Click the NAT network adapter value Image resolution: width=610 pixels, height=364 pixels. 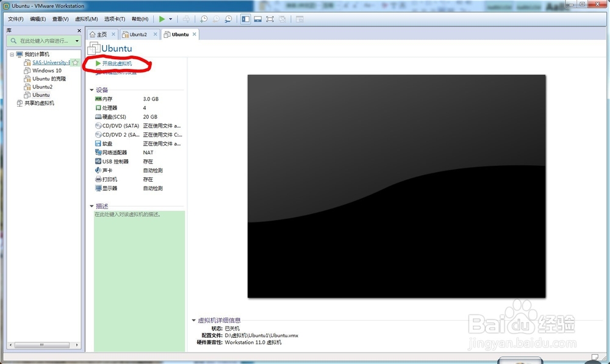coord(148,152)
